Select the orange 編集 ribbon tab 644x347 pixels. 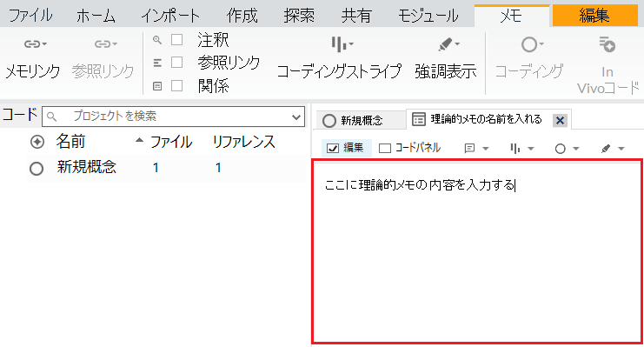(x=594, y=16)
